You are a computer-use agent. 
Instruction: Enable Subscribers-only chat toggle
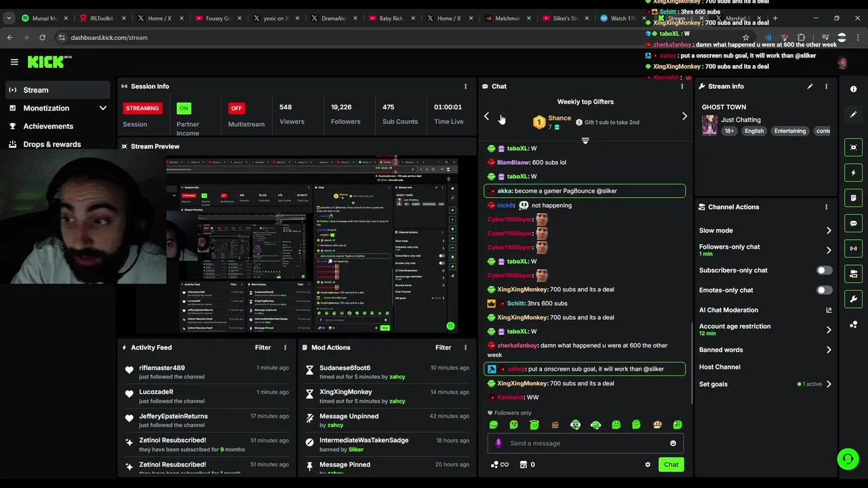(824, 270)
